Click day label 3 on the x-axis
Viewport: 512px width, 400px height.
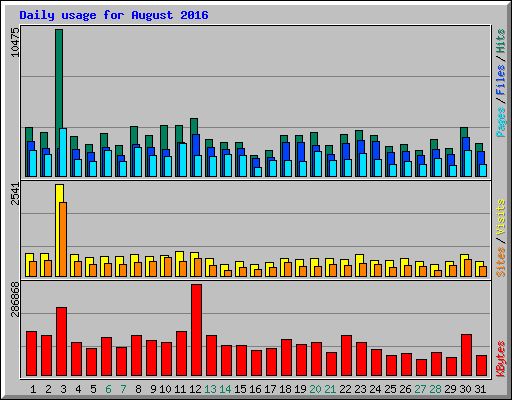[63, 389]
